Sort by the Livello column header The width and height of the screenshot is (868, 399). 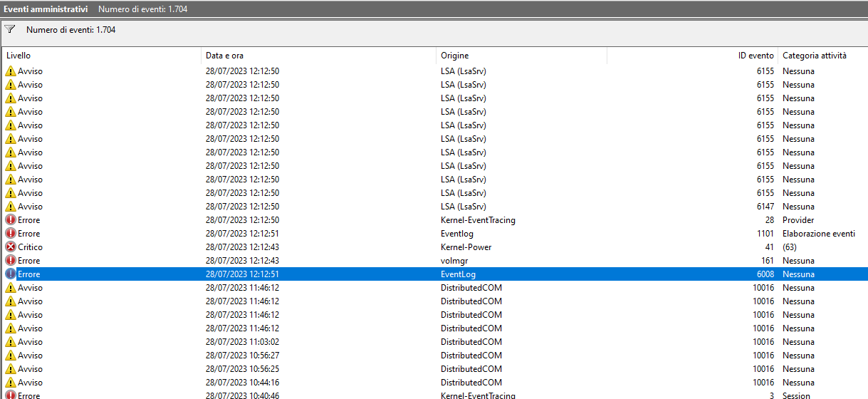(x=102, y=56)
